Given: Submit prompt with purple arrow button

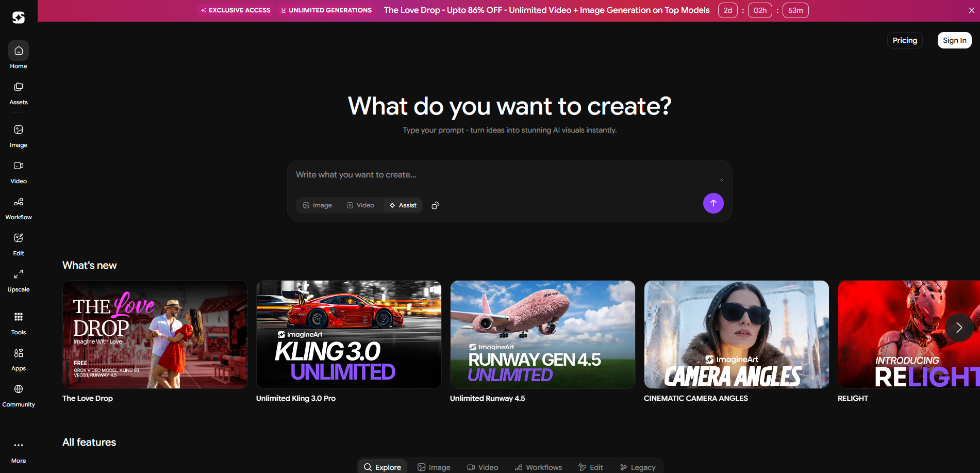Looking at the screenshot, I should 713,203.
